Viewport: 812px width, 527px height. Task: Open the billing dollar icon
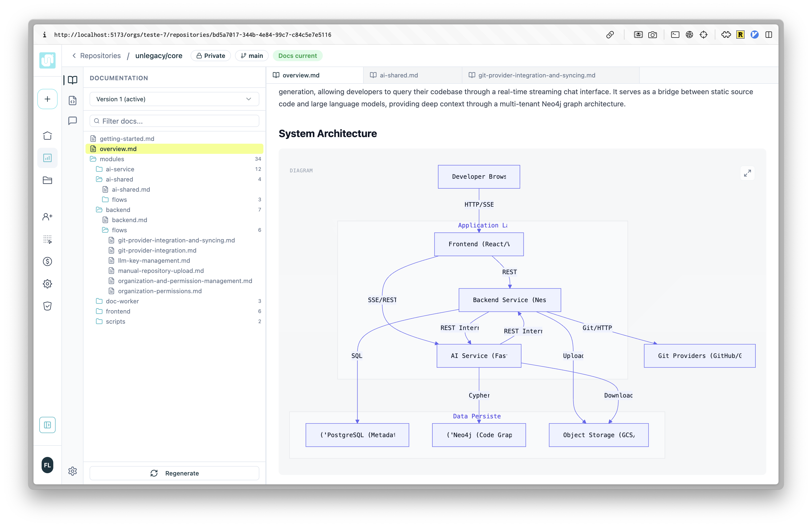click(47, 261)
